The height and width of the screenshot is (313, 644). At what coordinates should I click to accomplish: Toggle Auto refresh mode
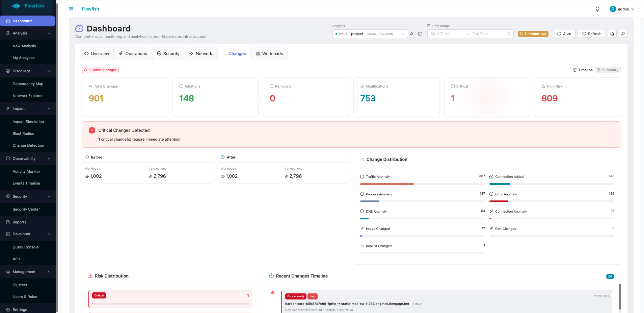click(564, 34)
